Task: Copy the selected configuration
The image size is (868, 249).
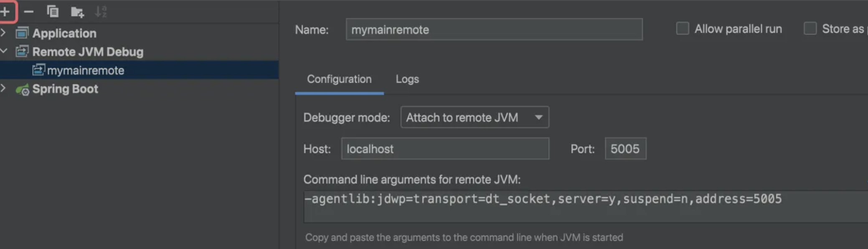Action: [x=53, y=11]
